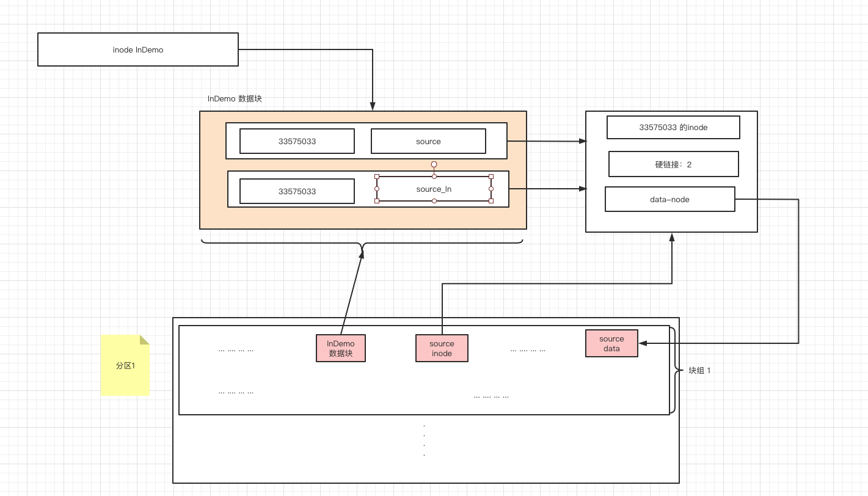Select the "data-node" box
868x496 pixels.
[669, 200]
